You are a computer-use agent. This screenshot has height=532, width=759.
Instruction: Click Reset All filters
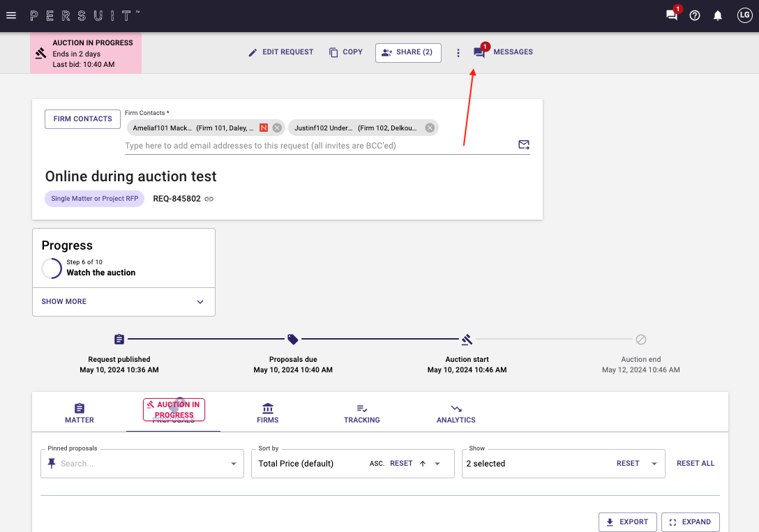click(696, 464)
